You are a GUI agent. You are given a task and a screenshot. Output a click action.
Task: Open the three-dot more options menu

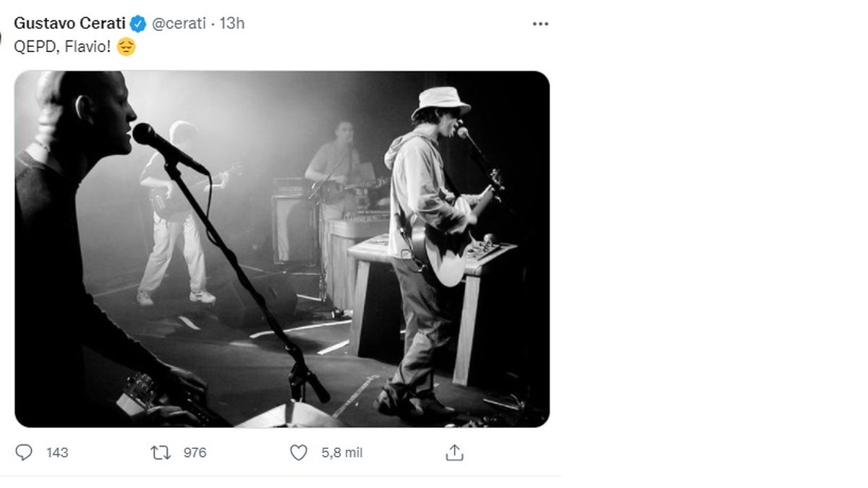tap(540, 24)
